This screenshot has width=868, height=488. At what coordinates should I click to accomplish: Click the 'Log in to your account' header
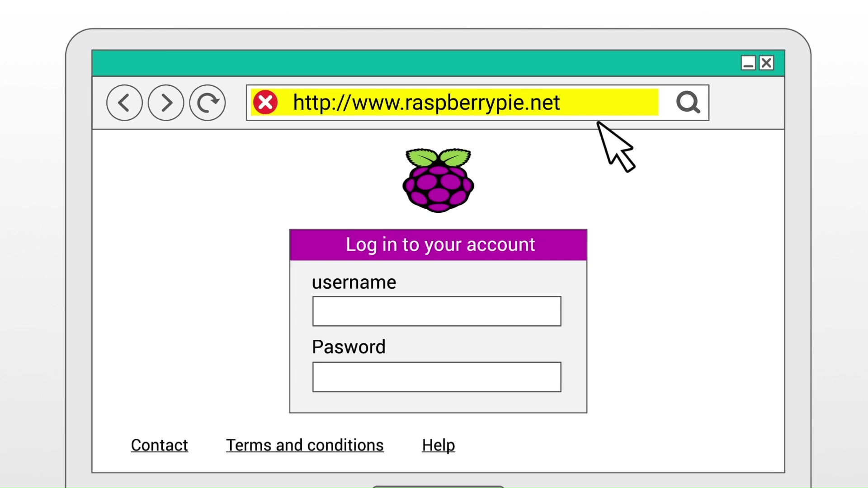[x=439, y=245]
